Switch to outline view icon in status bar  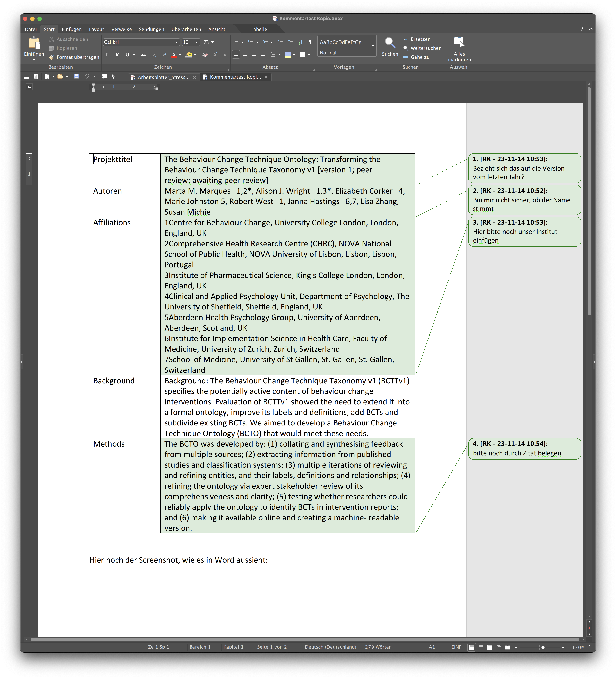tap(499, 647)
